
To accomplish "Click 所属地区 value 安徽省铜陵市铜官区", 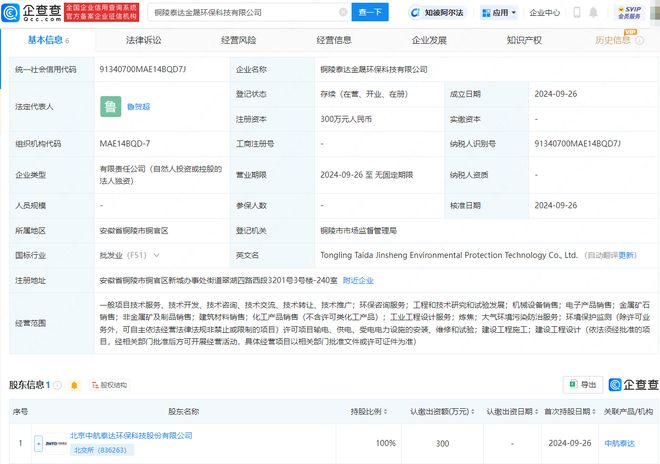I will 134,231.
